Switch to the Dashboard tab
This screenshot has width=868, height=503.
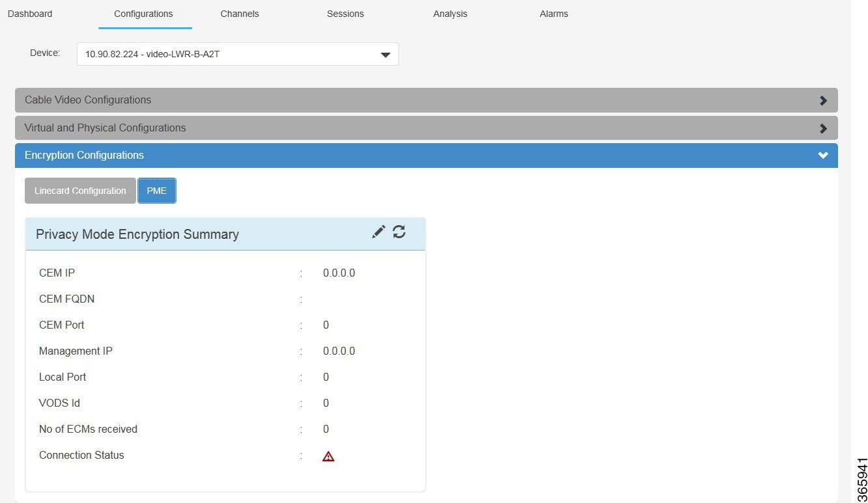coord(29,13)
